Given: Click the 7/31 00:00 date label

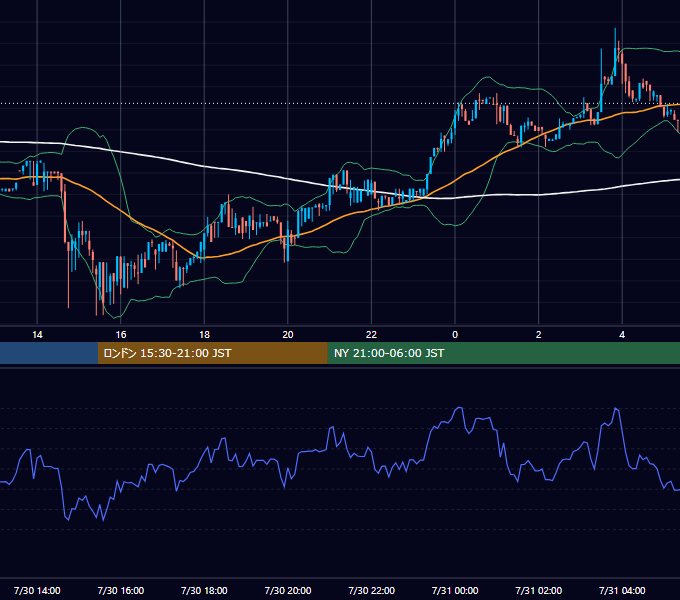Looking at the screenshot, I should click(455, 590).
